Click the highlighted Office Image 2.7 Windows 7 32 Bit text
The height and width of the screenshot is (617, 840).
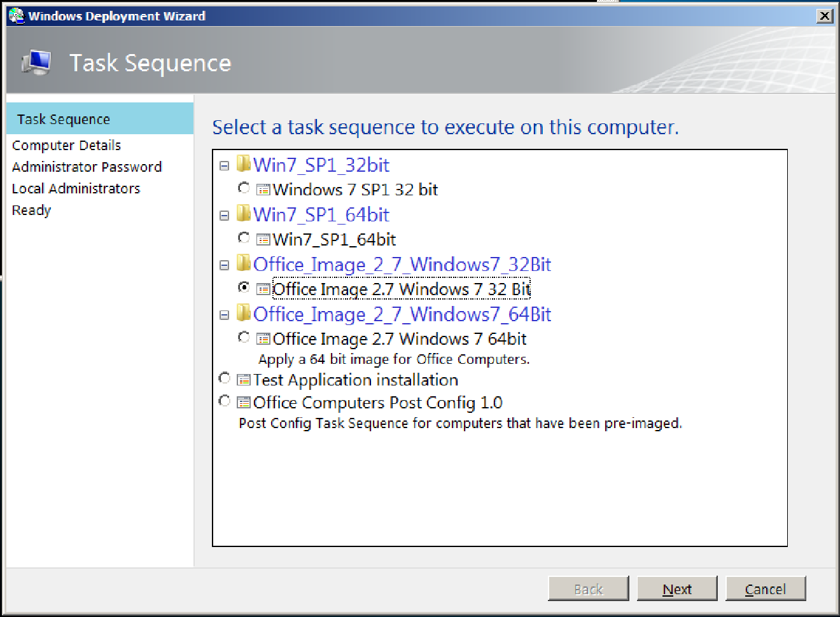click(x=401, y=289)
